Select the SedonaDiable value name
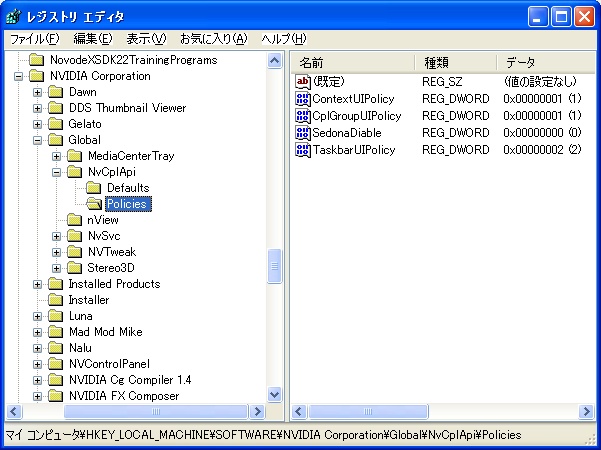601x450 pixels. (347, 133)
